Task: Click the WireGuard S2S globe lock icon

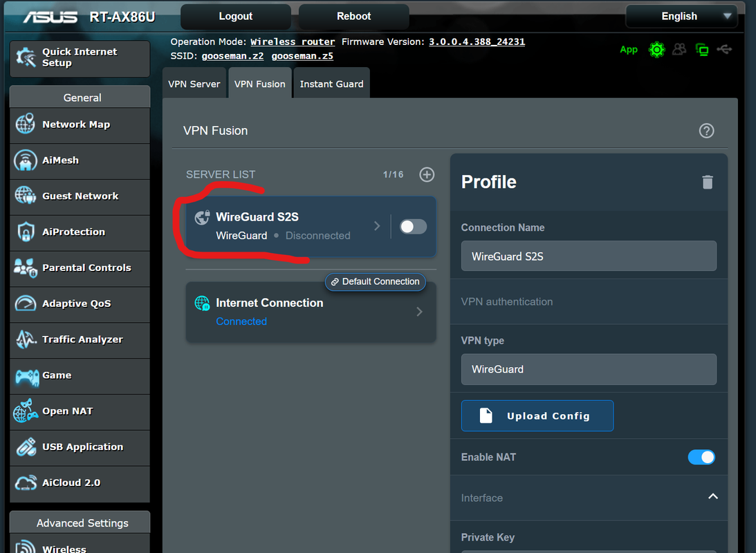Action: (202, 217)
